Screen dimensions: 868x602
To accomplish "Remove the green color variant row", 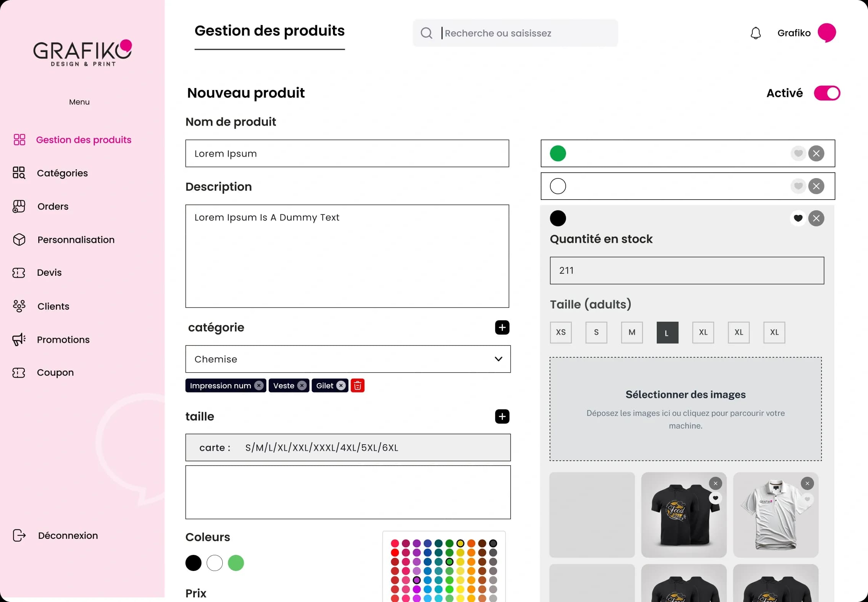I will pos(816,154).
